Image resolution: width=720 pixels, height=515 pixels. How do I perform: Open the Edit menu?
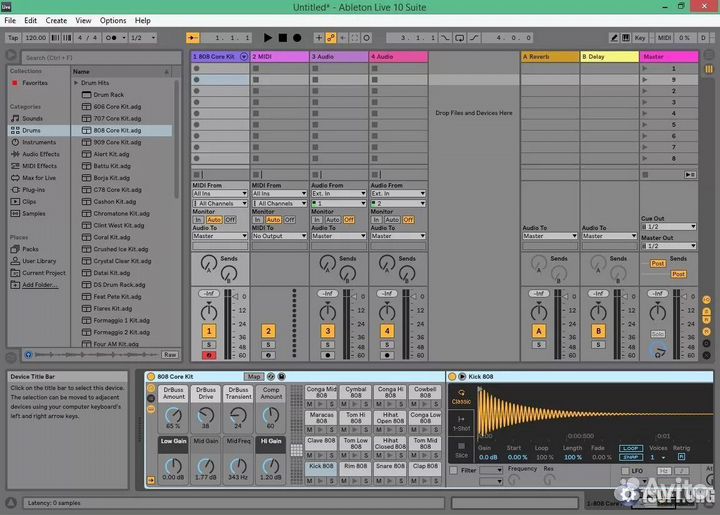pyautogui.click(x=30, y=21)
